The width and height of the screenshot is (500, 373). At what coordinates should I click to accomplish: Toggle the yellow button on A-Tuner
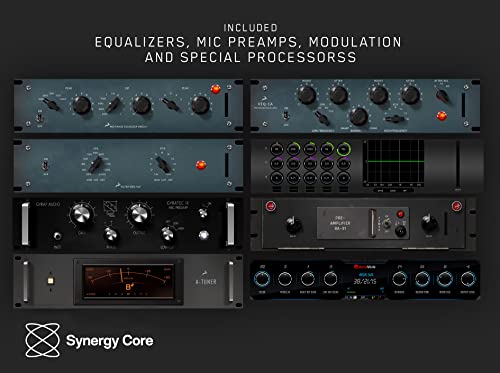(x=50, y=281)
